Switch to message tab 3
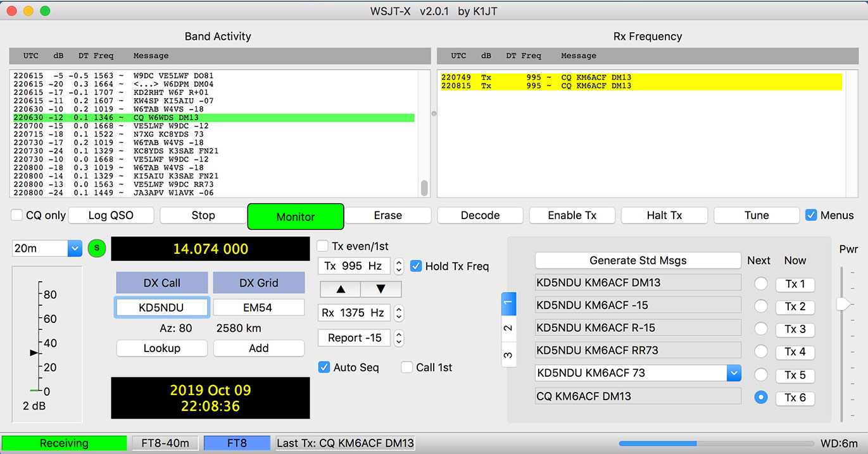This screenshot has width=868, height=454. point(508,354)
